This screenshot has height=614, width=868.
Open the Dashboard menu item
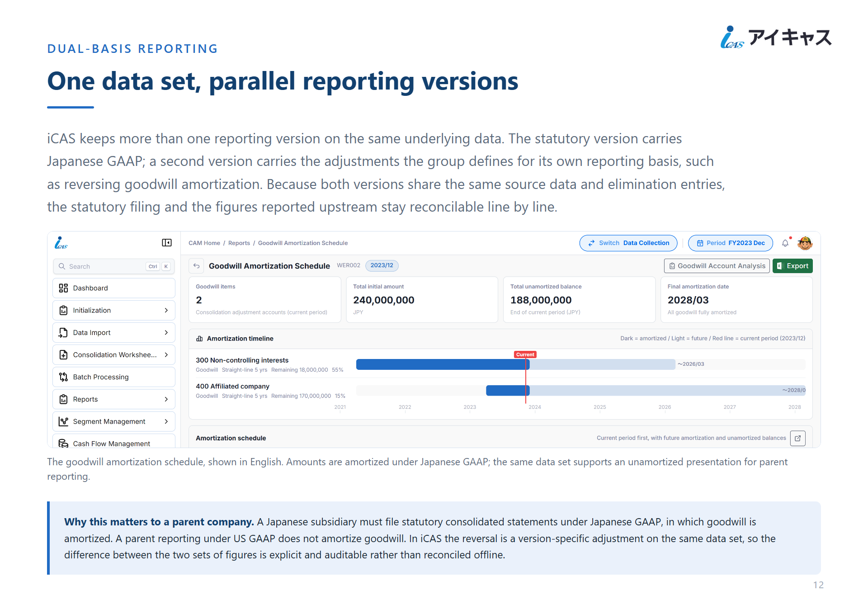click(114, 288)
